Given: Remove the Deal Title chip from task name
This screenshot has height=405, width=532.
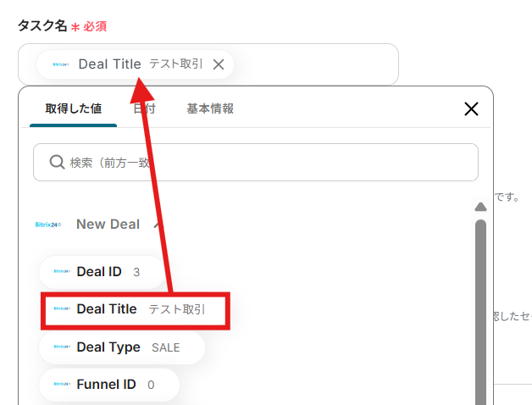Looking at the screenshot, I should pos(219,64).
